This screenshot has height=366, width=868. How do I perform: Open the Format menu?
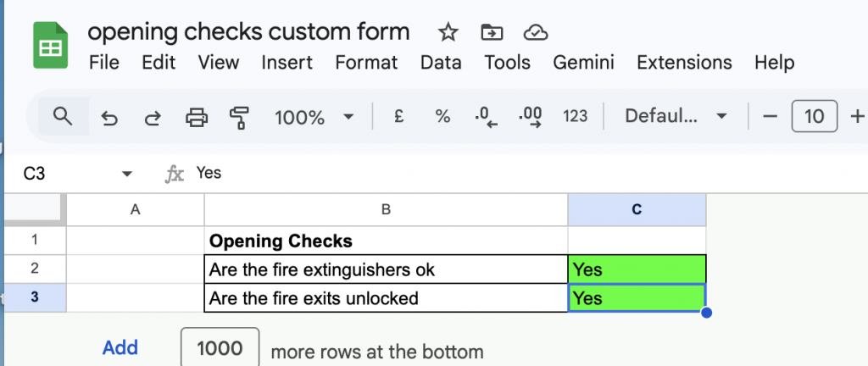pyautogui.click(x=366, y=63)
